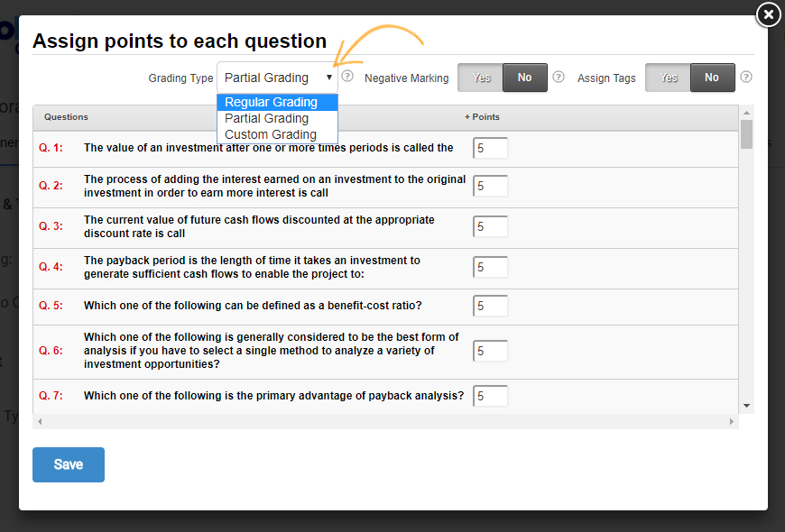Set Negative Marking to Yes
Screen dimensions: 785x532
(481, 78)
